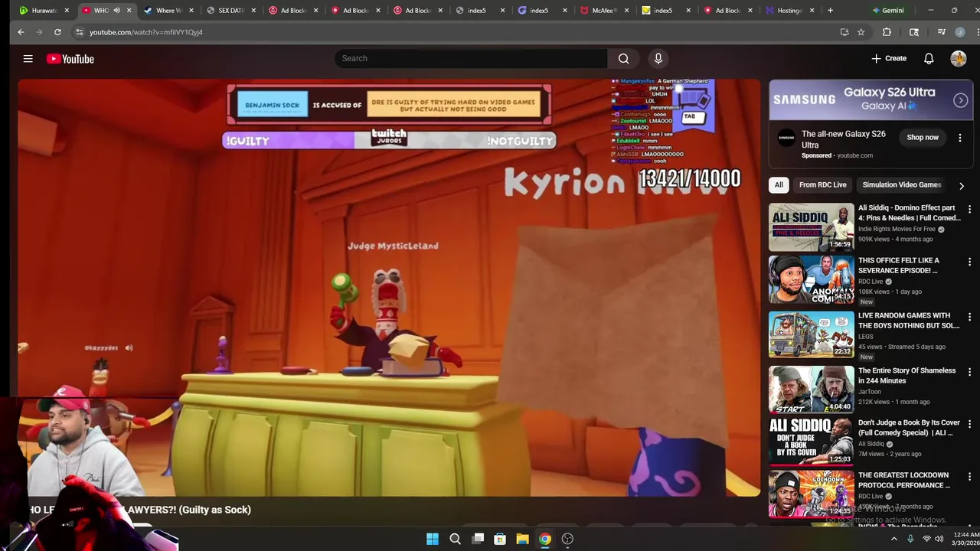The image size is (980, 551).
Task: Open Don't Judge a Book title
Action: 909,427
